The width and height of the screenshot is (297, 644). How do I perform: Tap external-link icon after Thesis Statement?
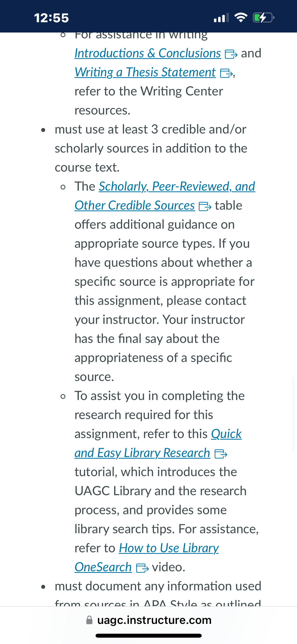click(227, 73)
